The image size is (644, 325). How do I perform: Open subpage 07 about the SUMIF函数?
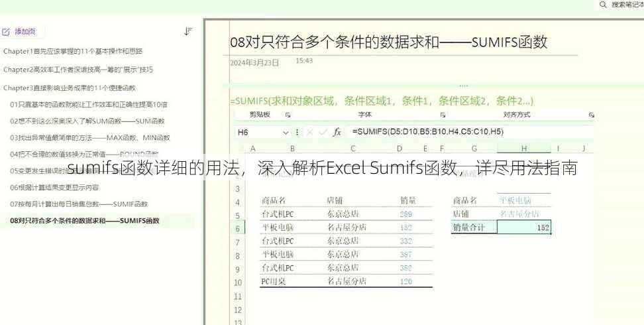(79, 204)
